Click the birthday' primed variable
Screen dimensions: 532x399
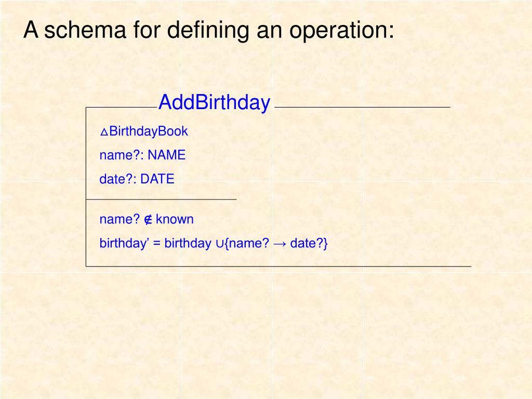click(x=124, y=243)
